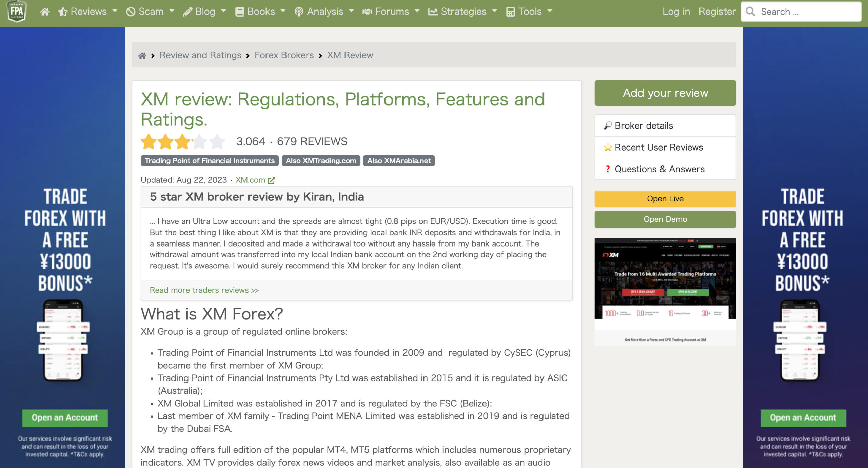Jump to Questions & Answers

click(x=665, y=169)
